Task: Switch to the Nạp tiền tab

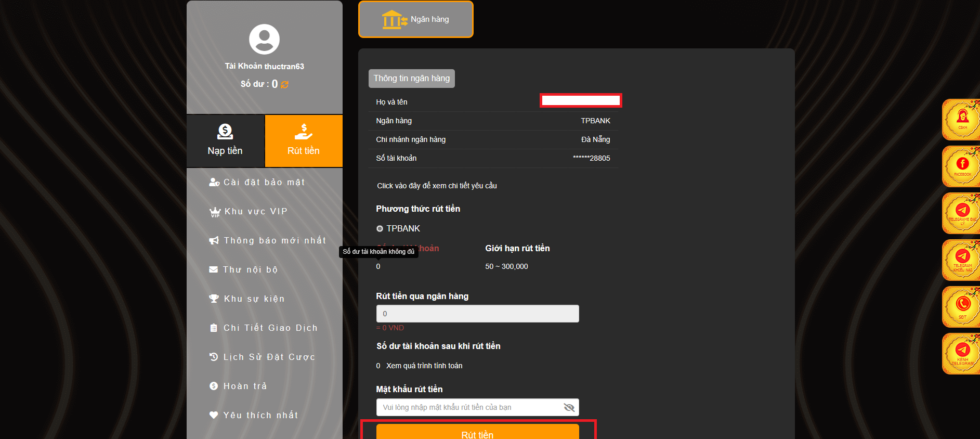Action: [x=225, y=140]
